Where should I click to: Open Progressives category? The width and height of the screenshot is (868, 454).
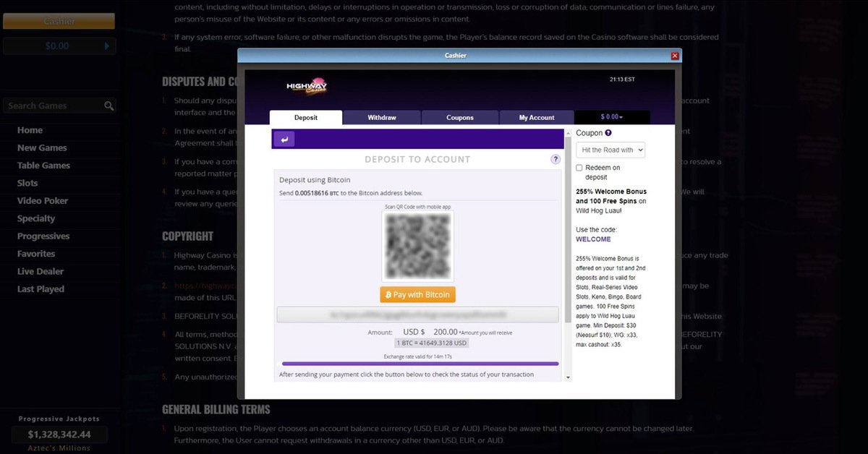[x=43, y=236]
